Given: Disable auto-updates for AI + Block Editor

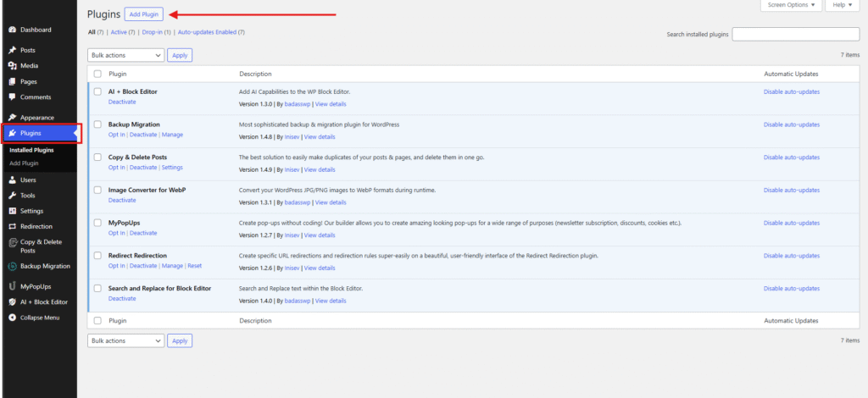Looking at the screenshot, I should [x=792, y=91].
